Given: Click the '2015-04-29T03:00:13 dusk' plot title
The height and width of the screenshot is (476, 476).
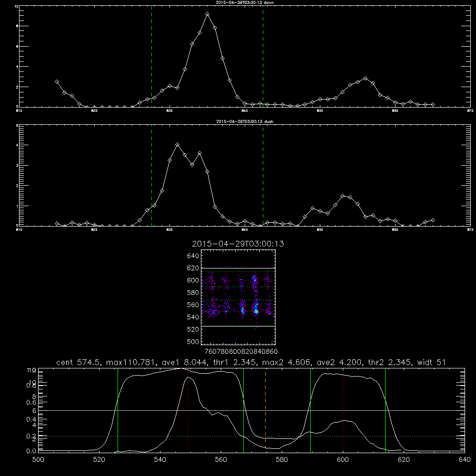Looking at the screenshot, I should pyautogui.click(x=245, y=121).
